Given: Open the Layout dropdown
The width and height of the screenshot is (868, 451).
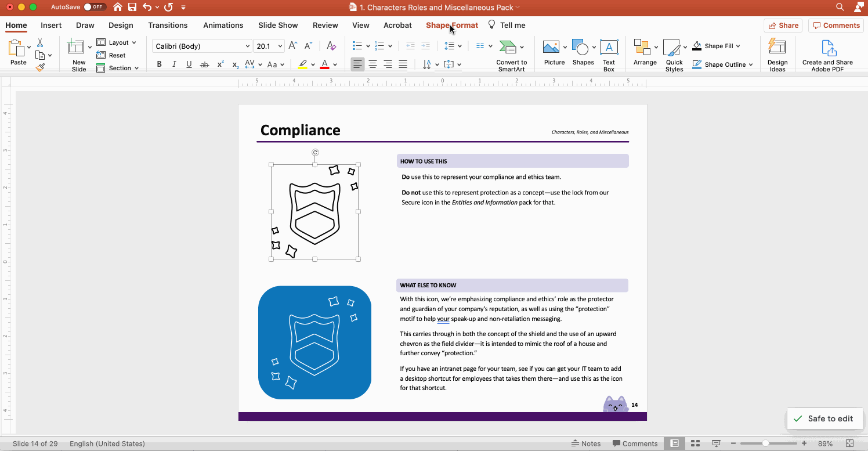Looking at the screenshot, I should coord(117,42).
